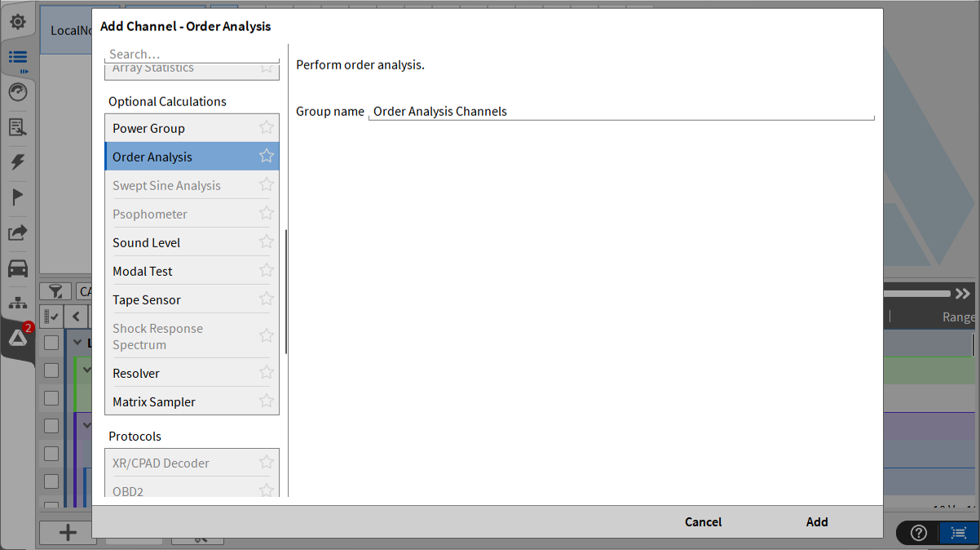Click the channel list icon in sidebar
Viewport: 980px width, 550px height.
[17, 57]
